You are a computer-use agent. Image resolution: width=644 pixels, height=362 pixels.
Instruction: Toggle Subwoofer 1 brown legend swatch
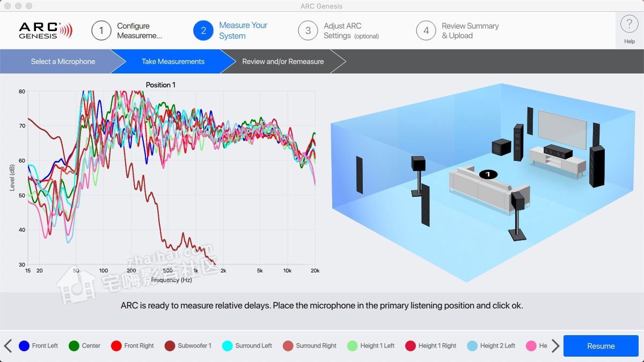click(170, 346)
